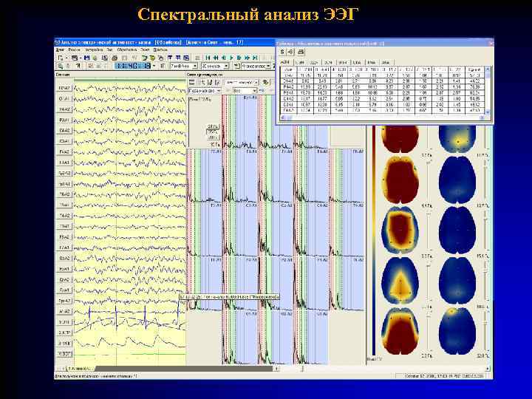532x399 pixels.
Task: Open the Файл menu
Action: click(60, 50)
